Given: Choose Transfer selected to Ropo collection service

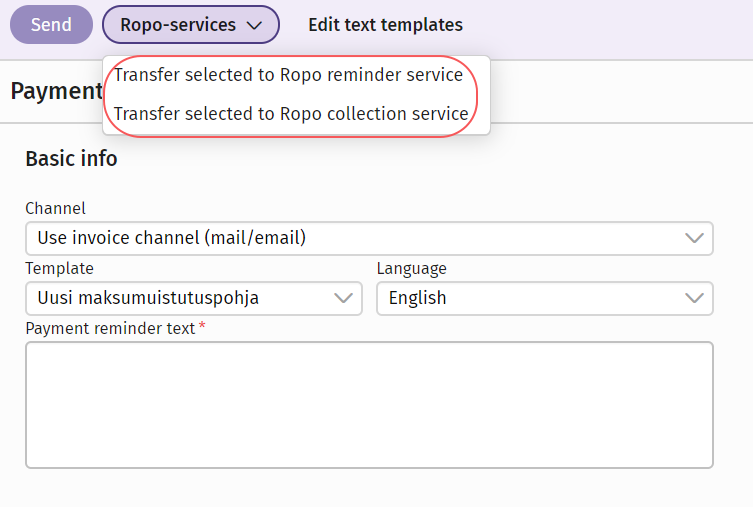Looking at the screenshot, I should 291,114.
